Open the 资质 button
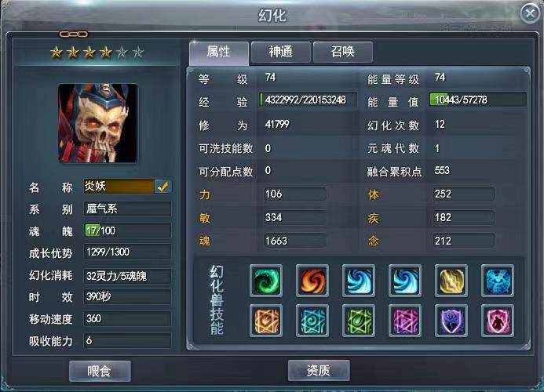The image size is (544, 392). tap(319, 370)
